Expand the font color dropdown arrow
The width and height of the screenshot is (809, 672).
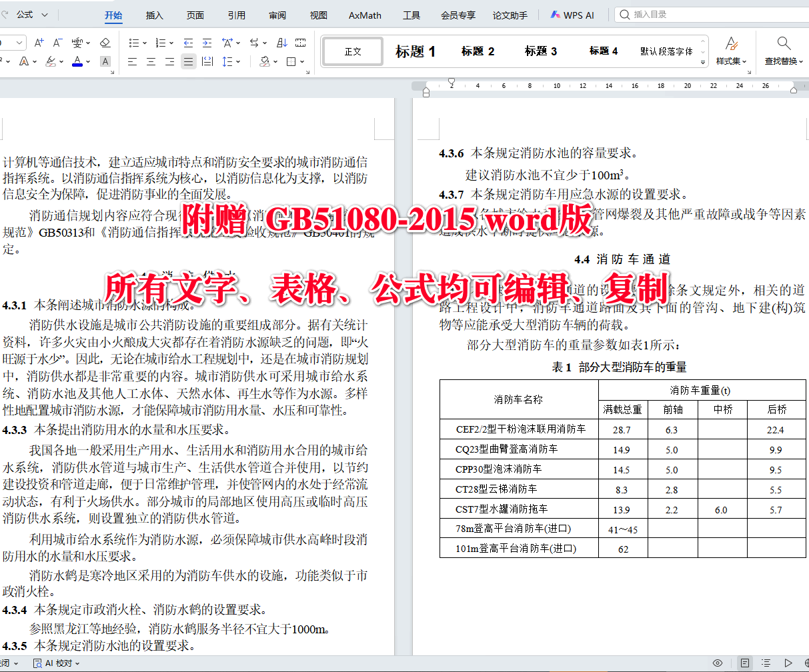[x=89, y=61]
